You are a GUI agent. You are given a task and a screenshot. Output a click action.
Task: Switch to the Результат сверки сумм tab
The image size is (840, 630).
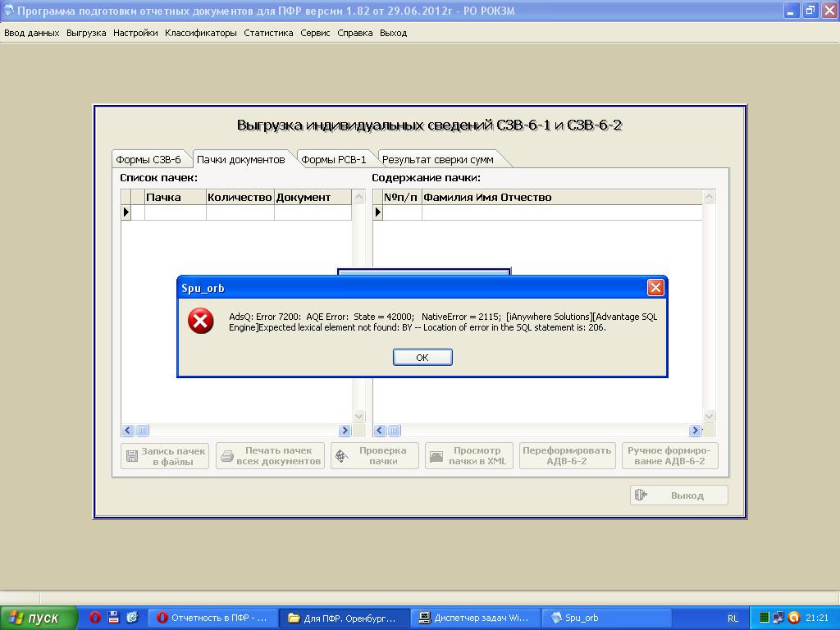point(437,159)
